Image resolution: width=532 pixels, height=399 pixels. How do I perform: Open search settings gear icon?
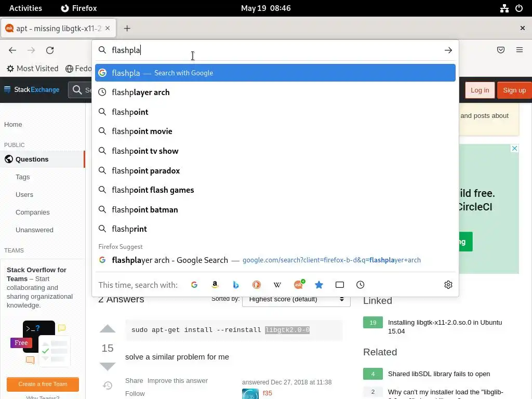[448, 285]
